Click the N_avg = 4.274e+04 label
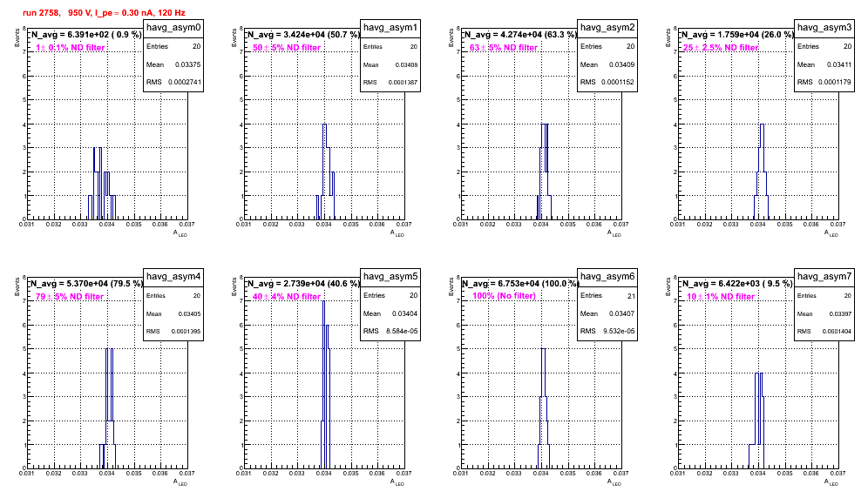Screen dimensions: 868x498 (x=520, y=35)
